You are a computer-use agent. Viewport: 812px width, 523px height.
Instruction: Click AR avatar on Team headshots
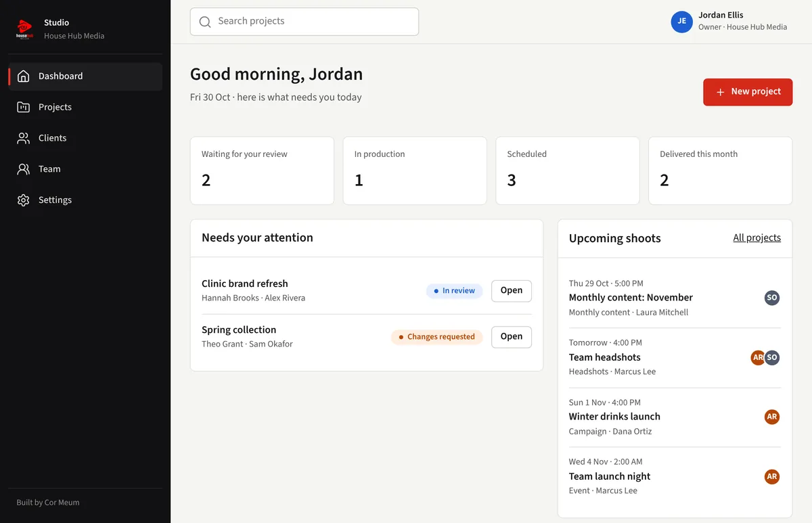(x=758, y=357)
